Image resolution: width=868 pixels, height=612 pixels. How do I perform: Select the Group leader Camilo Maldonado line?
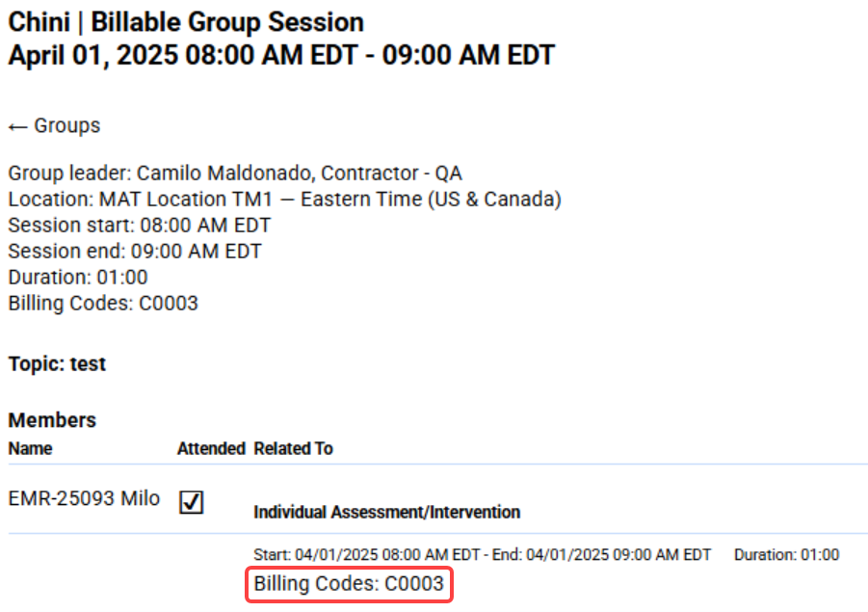(235, 173)
